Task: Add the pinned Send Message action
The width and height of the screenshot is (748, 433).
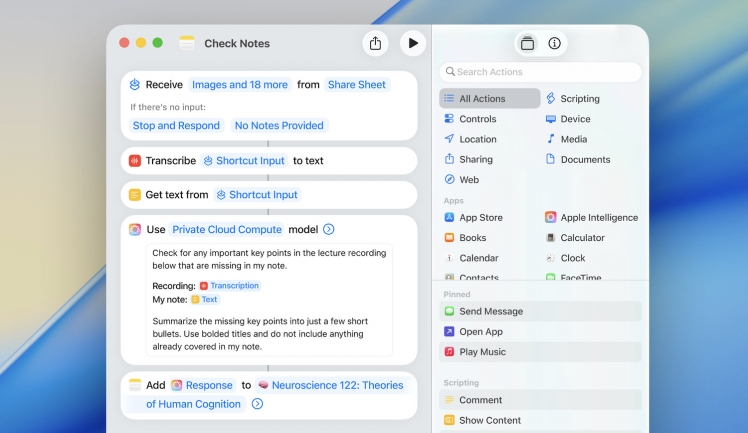Action: 490,312
